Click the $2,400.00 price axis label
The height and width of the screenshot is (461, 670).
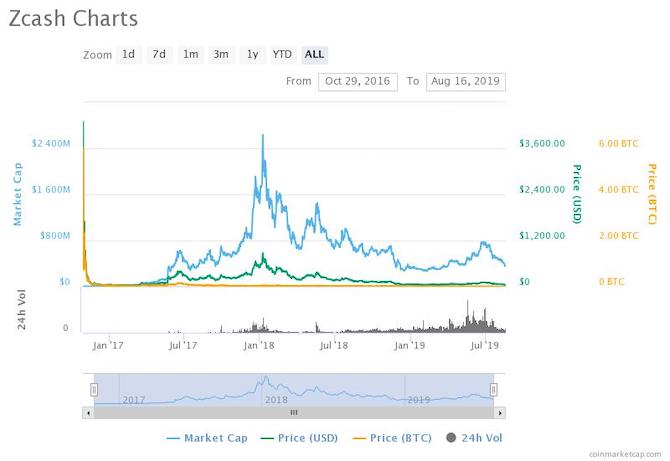pos(542,190)
